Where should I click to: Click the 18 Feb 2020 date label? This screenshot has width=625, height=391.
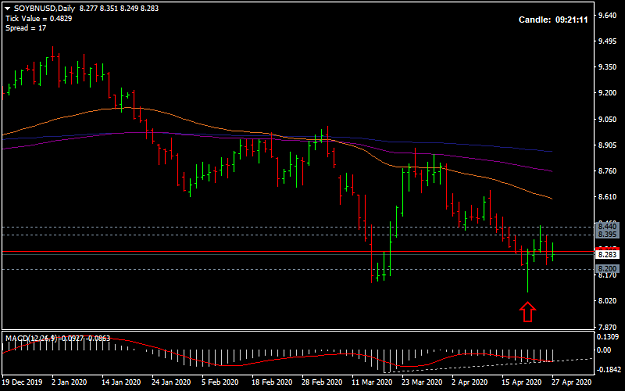pyautogui.click(x=272, y=382)
